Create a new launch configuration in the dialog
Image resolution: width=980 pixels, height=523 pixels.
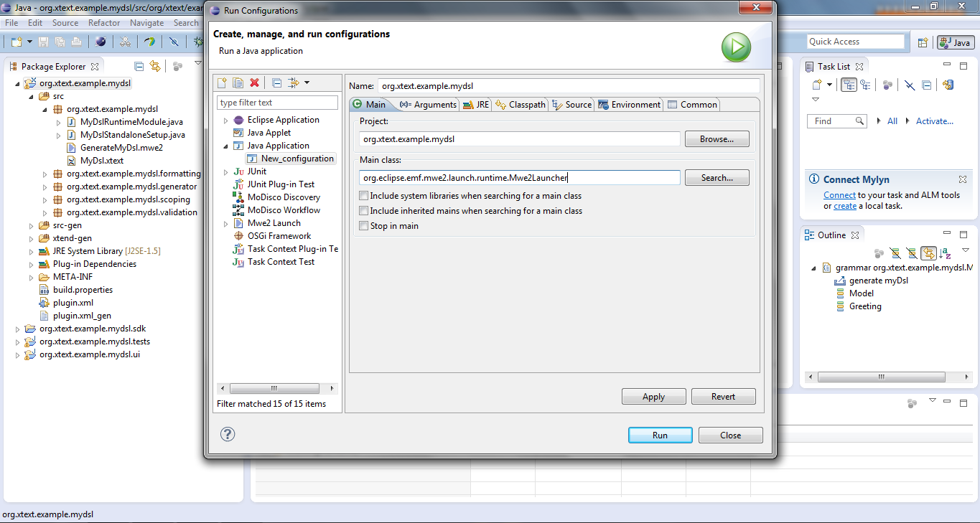223,83
